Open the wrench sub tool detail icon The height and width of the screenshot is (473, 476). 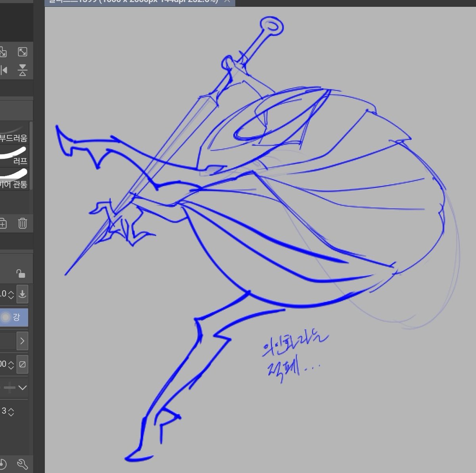click(x=22, y=464)
